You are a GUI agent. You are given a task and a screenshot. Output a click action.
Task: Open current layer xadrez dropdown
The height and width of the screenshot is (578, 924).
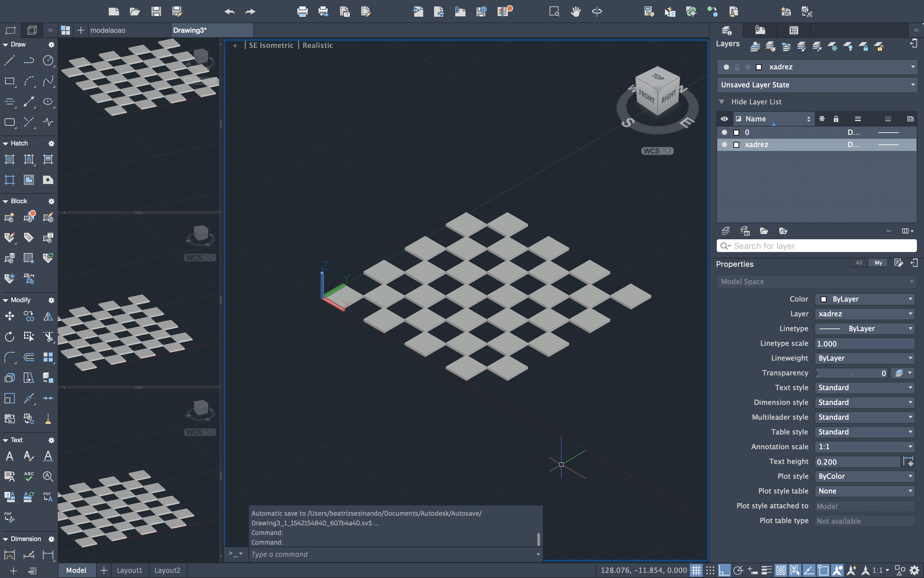817,67
